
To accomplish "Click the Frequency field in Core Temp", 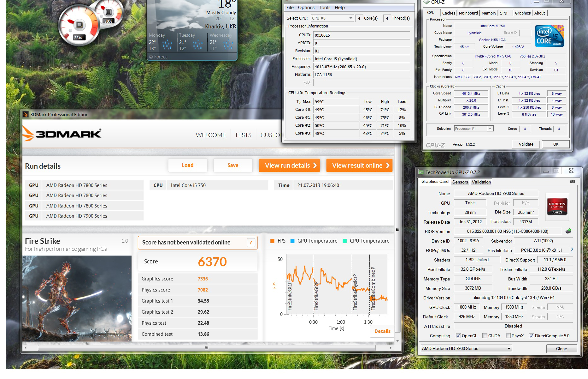I will [x=362, y=67].
